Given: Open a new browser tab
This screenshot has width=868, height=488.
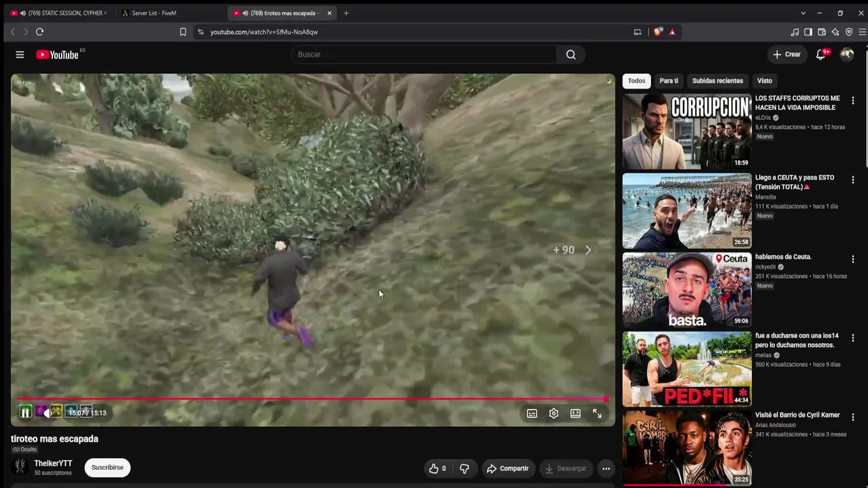Looking at the screenshot, I should coord(346,13).
